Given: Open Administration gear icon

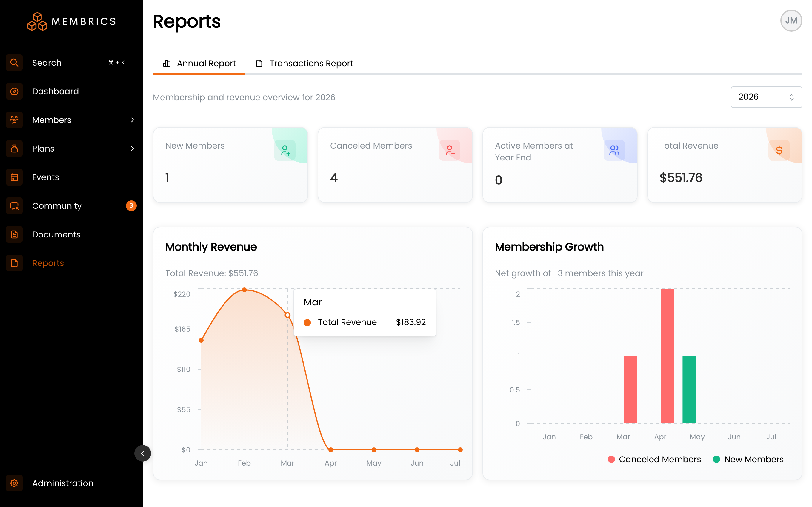Looking at the screenshot, I should point(14,483).
